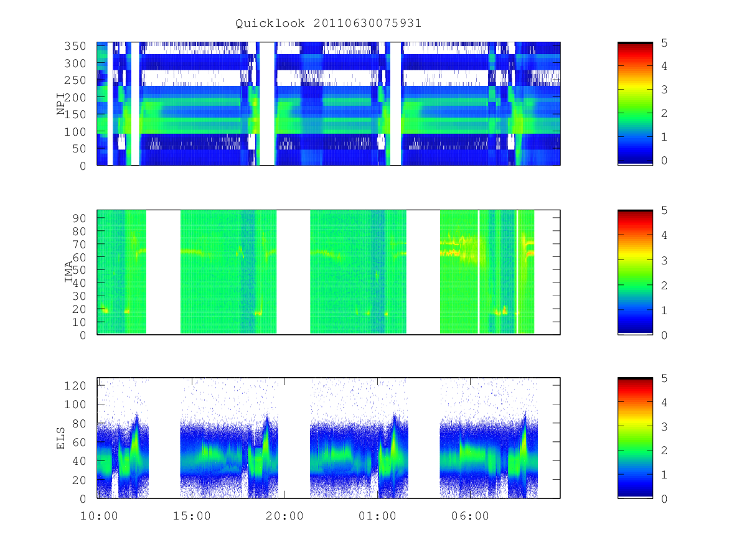Click the 01:00 time axis label
Image resolution: width=747 pixels, height=560 pixels.
click(378, 516)
